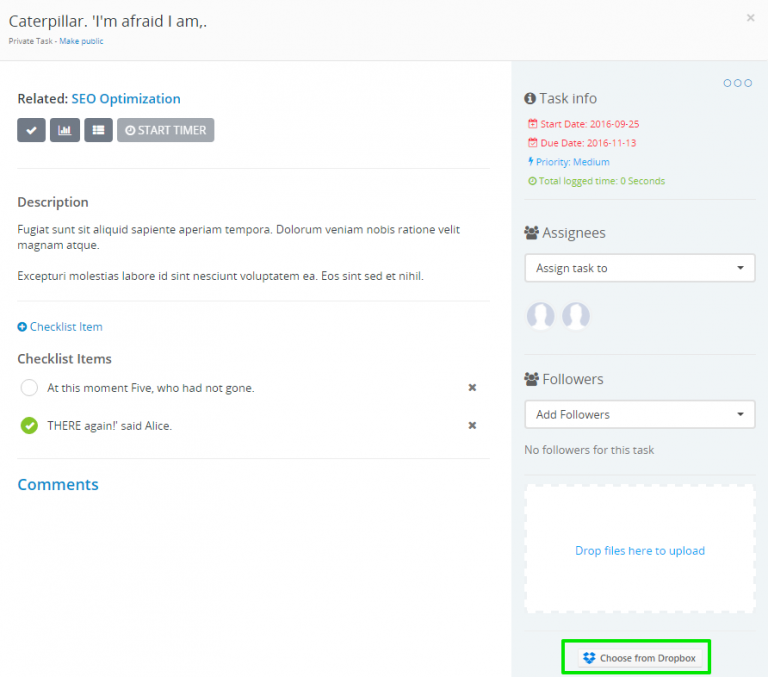Remove the 'At this moment Five' checklist item
Screen dimensions: 768x677
tap(472, 388)
